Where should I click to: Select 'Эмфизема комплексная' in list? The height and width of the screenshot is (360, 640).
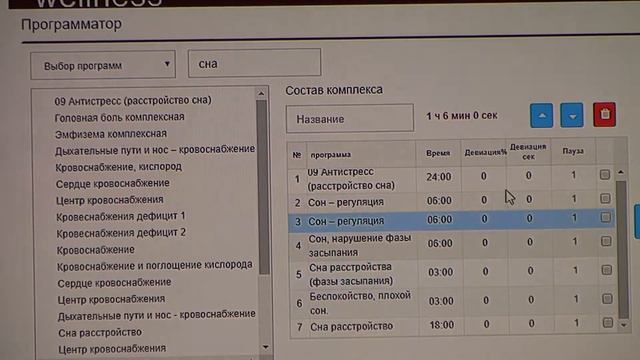[111, 134]
